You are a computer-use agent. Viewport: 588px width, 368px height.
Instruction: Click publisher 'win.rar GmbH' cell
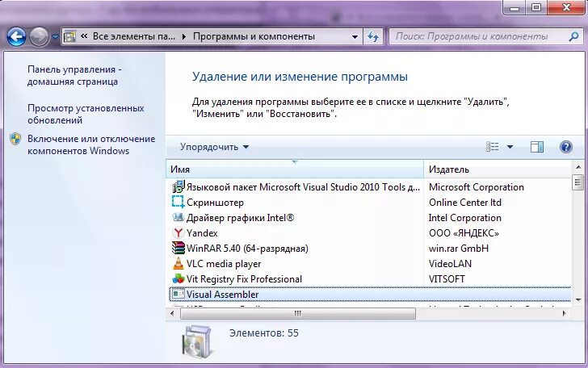point(459,249)
